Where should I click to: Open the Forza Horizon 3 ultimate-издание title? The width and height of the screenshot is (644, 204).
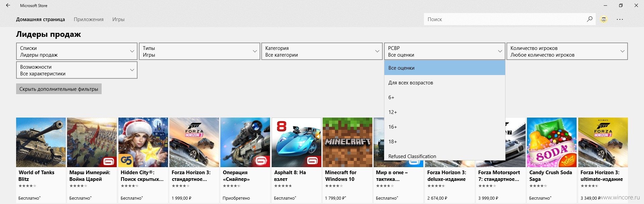602,176
